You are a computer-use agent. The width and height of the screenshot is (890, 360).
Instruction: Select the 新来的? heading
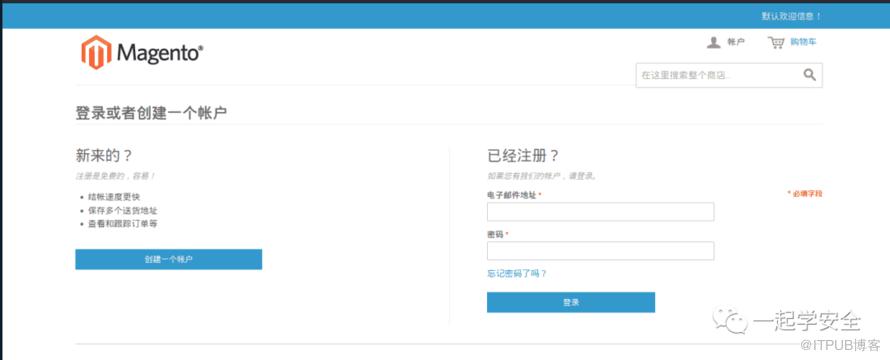click(x=104, y=156)
